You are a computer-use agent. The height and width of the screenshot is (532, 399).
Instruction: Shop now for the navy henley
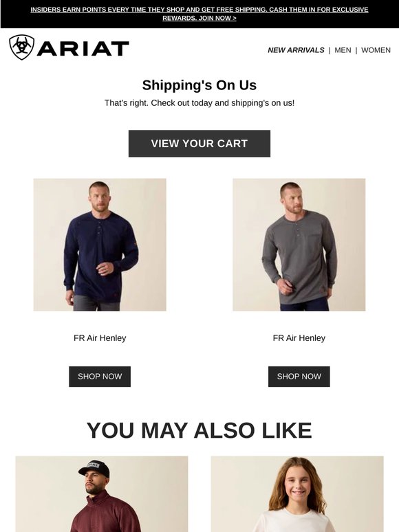click(x=100, y=377)
